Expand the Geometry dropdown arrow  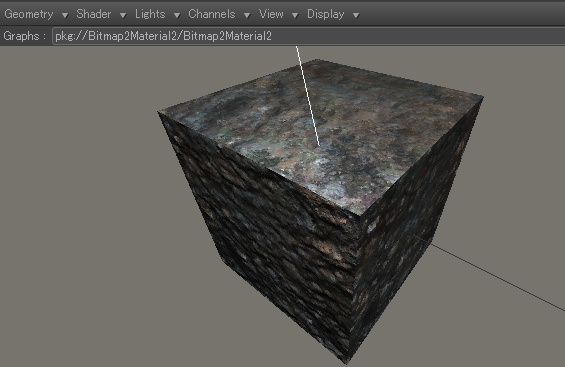coord(65,15)
